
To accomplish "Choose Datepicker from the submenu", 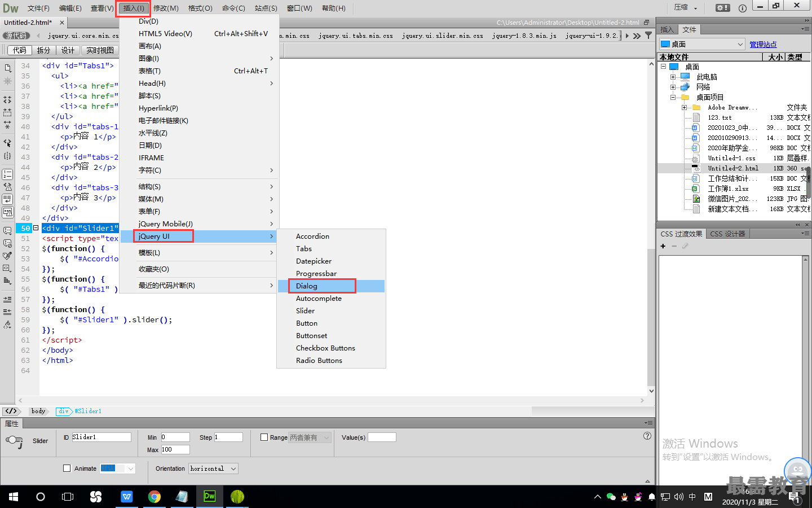I will click(330, 261).
